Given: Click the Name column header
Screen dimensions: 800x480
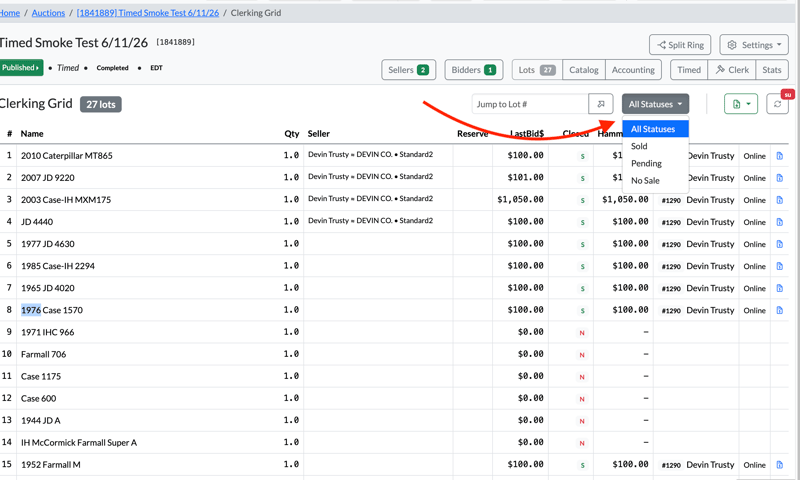Looking at the screenshot, I should [32, 134].
